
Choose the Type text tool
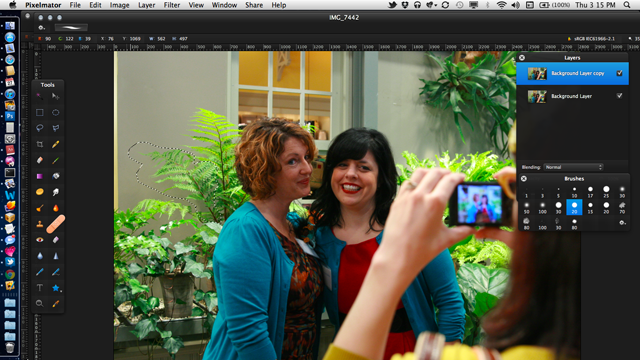pos(40,288)
